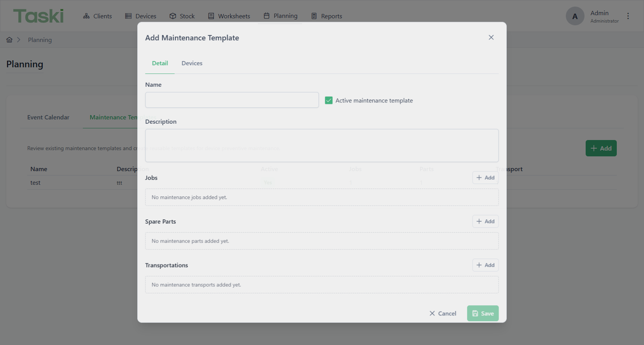The height and width of the screenshot is (345, 644).
Task: Click the green Add button on Planning page
Action: coord(601,148)
